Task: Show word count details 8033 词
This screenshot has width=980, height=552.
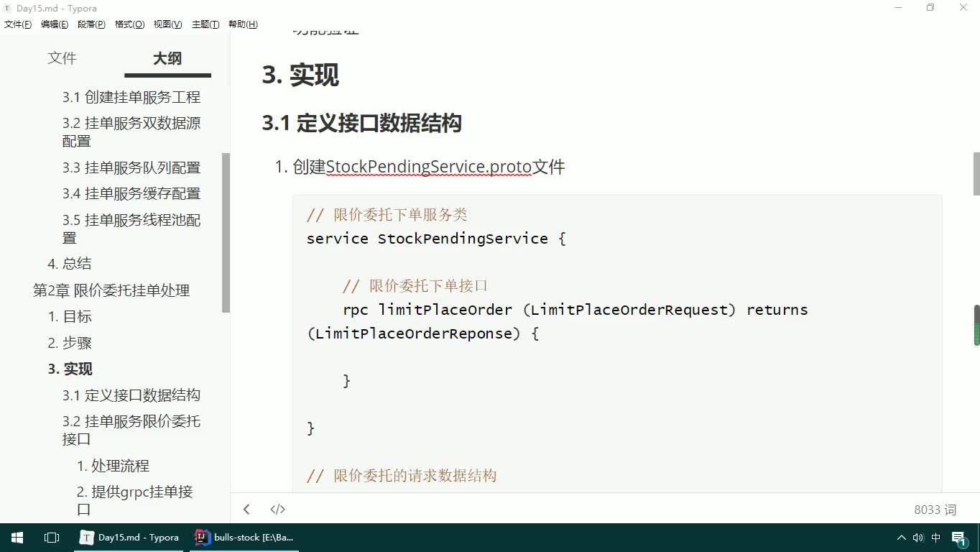Action: click(935, 510)
